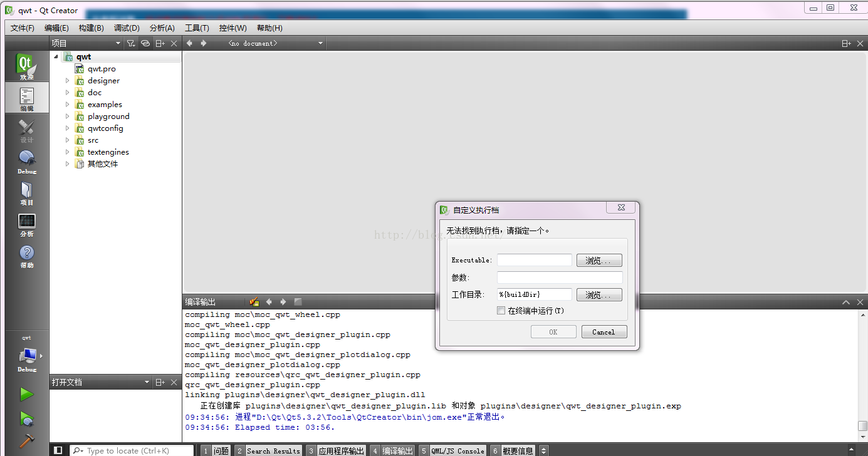
Task: Close the 项目 side panel
Action: click(174, 43)
